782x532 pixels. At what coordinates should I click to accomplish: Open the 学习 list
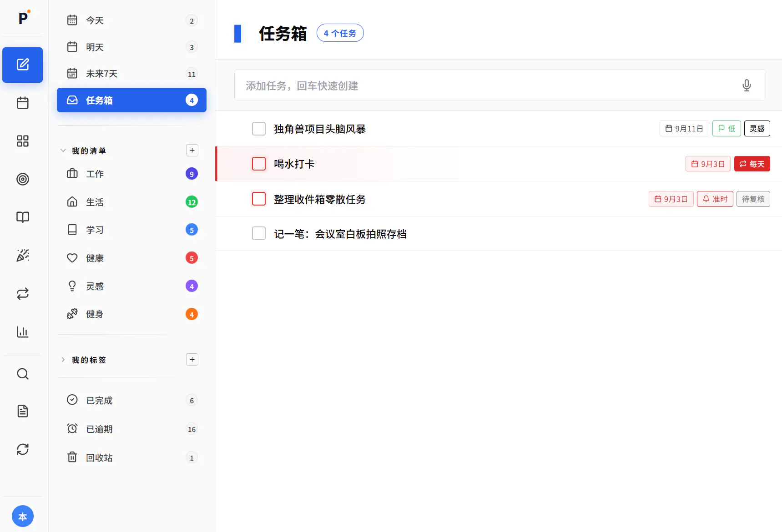click(132, 230)
